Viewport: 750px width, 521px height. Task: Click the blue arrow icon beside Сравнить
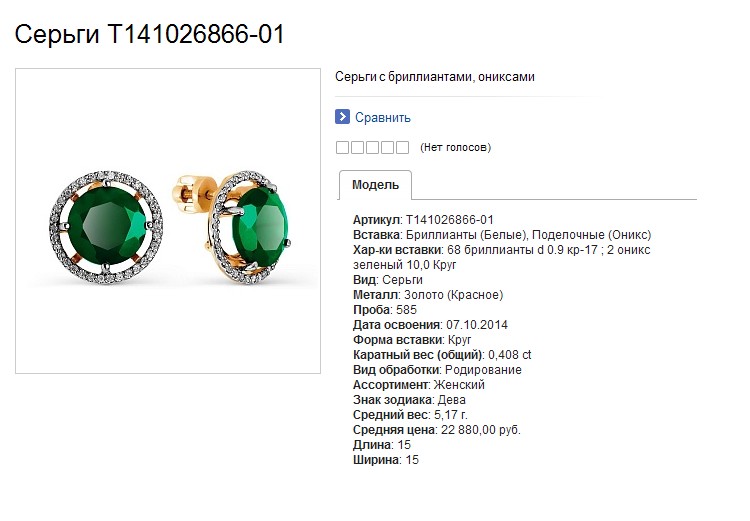[342, 117]
